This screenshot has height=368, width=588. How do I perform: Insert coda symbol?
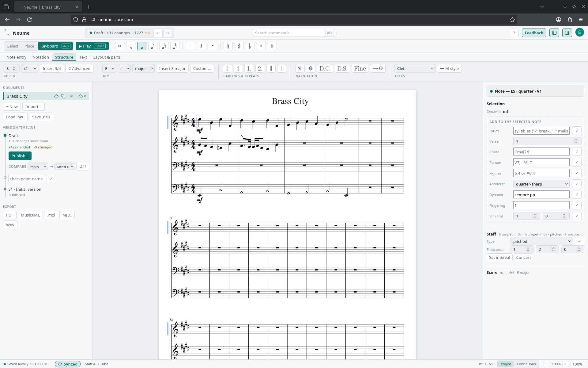(311, 68)
